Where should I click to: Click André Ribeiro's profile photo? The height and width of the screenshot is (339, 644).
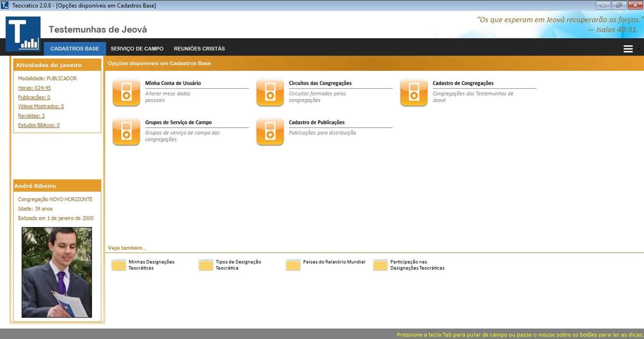point(57,272)
